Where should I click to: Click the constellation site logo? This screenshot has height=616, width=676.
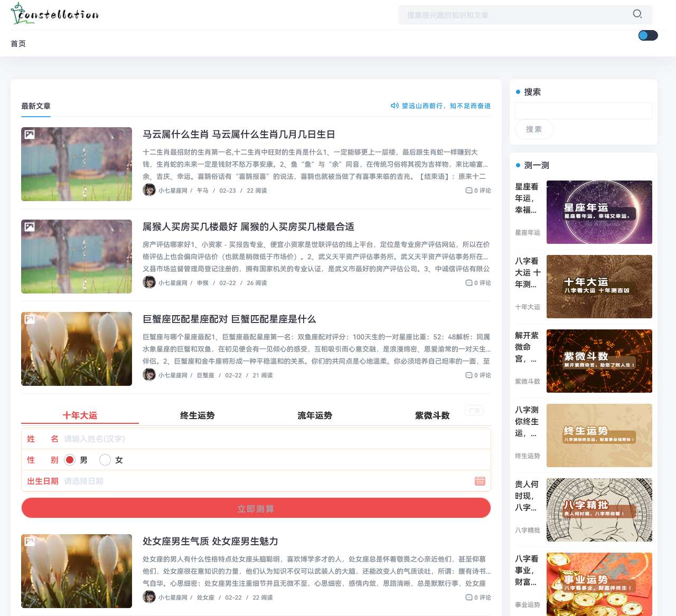point(55,14)
